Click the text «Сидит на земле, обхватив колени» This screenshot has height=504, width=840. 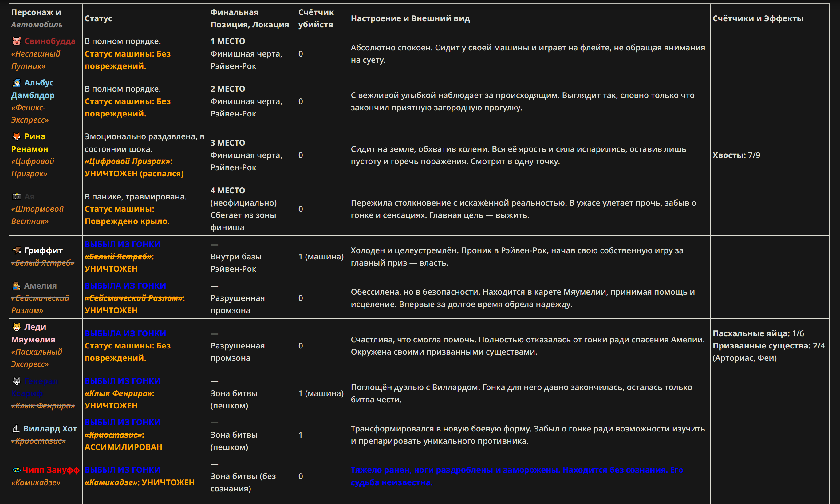[420, 149]
